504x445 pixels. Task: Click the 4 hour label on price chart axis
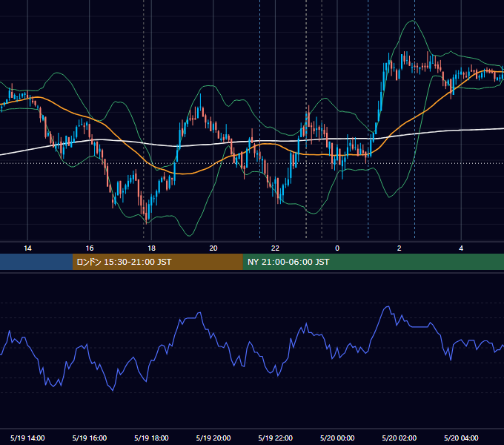point(461,248)
